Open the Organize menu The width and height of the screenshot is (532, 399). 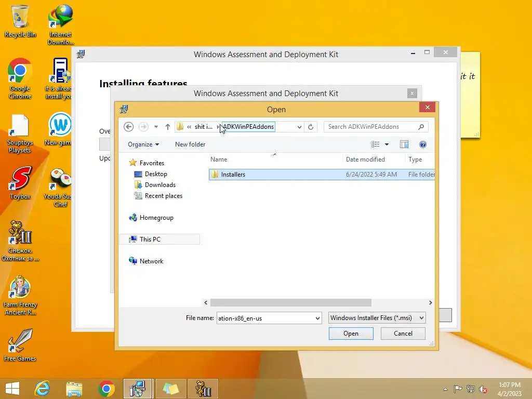point(143,144)
